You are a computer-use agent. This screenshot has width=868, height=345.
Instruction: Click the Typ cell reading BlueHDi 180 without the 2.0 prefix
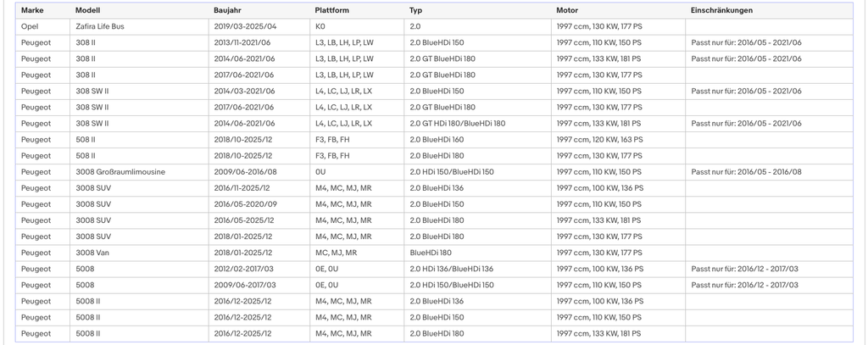[477, 253]
